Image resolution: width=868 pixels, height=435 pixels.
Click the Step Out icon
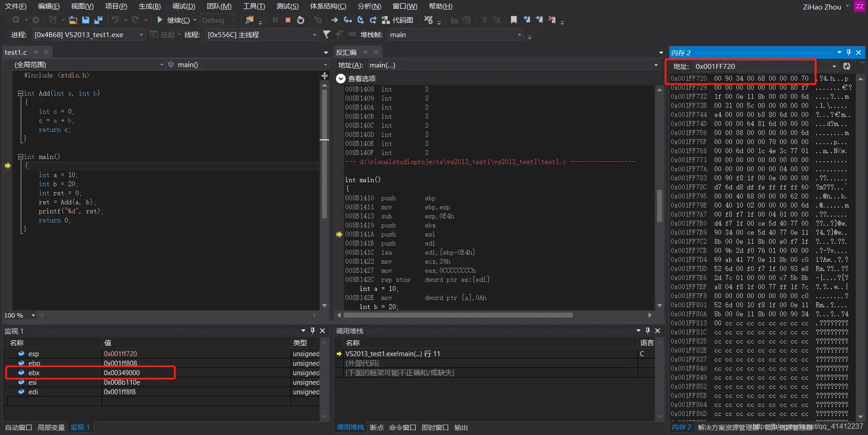373,20
